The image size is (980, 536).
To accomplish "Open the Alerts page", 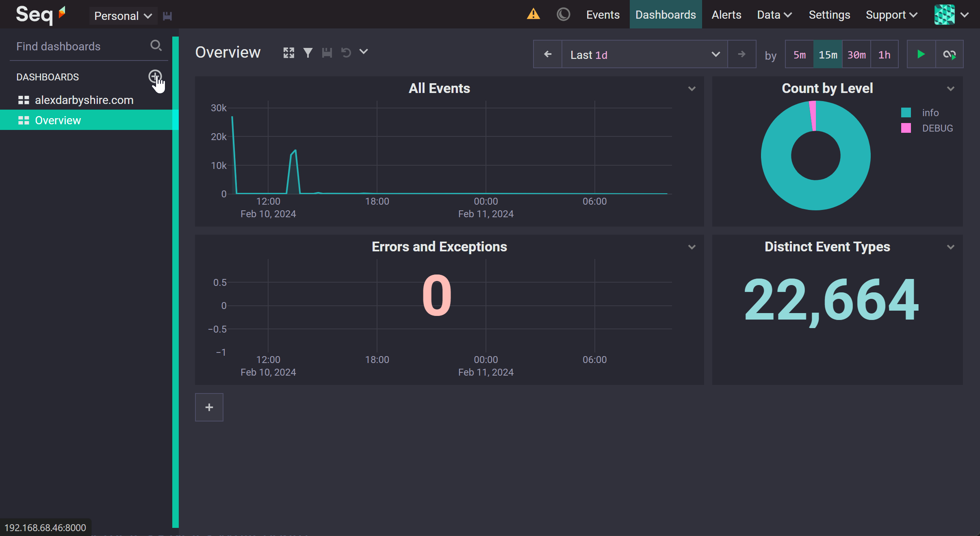I will (726, 15).
